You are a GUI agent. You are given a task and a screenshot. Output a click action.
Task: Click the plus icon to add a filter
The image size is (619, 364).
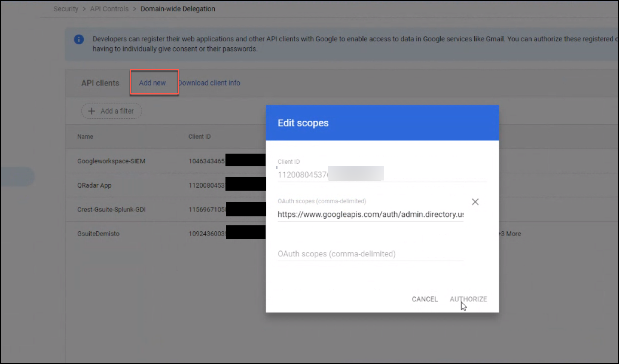point(92,111)
